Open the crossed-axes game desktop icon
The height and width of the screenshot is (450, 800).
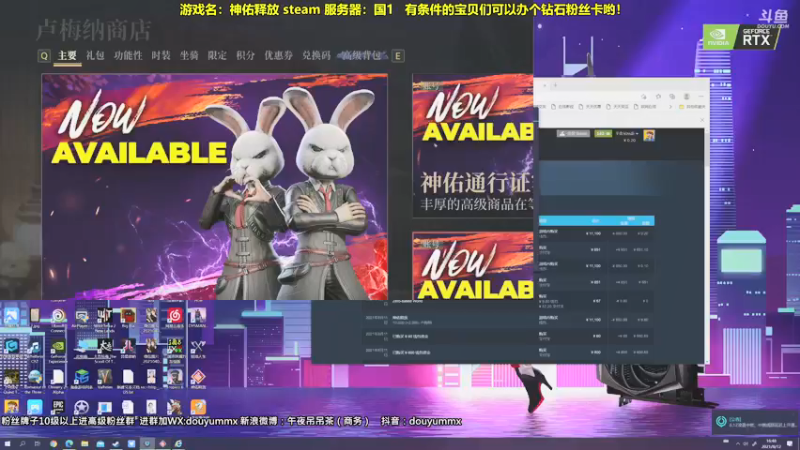pyautogui.click(x=198, y=349)
